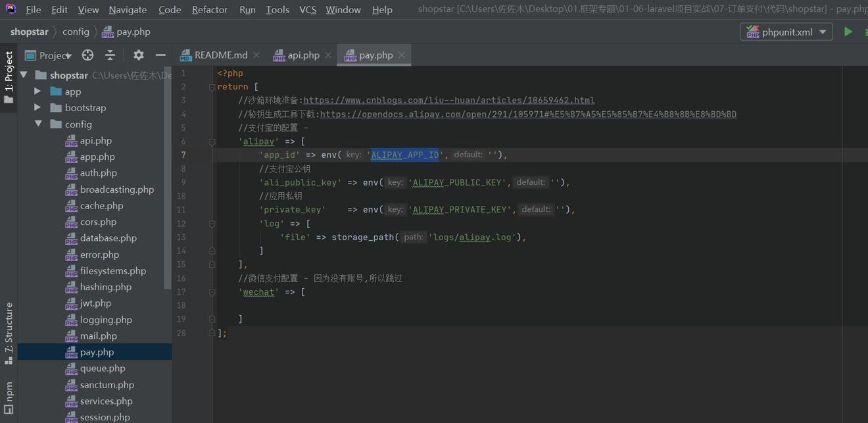Select database.php in project tree
868x423 pixels.
(108, 238)
